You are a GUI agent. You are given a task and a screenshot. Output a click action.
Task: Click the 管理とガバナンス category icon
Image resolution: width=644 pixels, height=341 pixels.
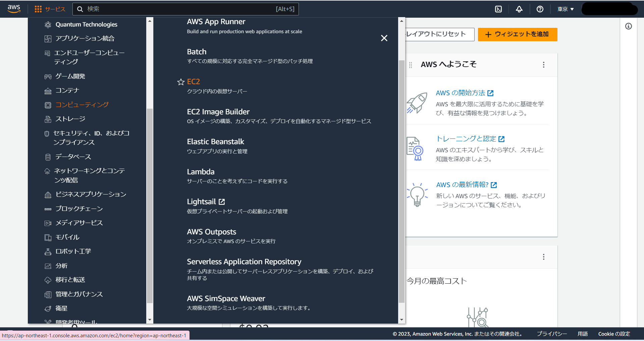(48, 294)
